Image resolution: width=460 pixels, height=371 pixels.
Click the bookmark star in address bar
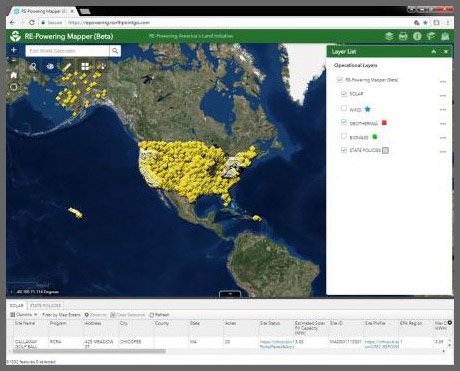(425, 23)
